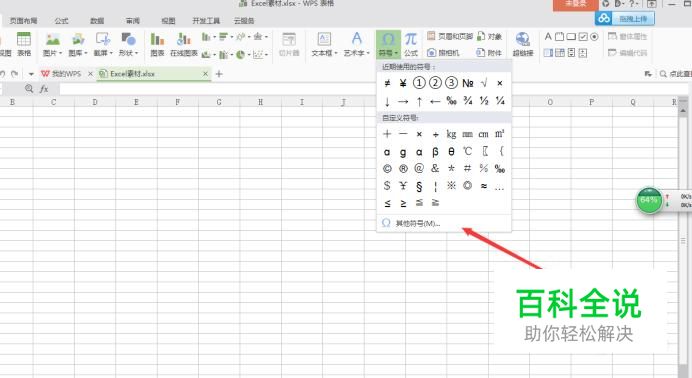
Task: Insert the ≤ less-or-equal symbol
Action: (x=387, y=203)
